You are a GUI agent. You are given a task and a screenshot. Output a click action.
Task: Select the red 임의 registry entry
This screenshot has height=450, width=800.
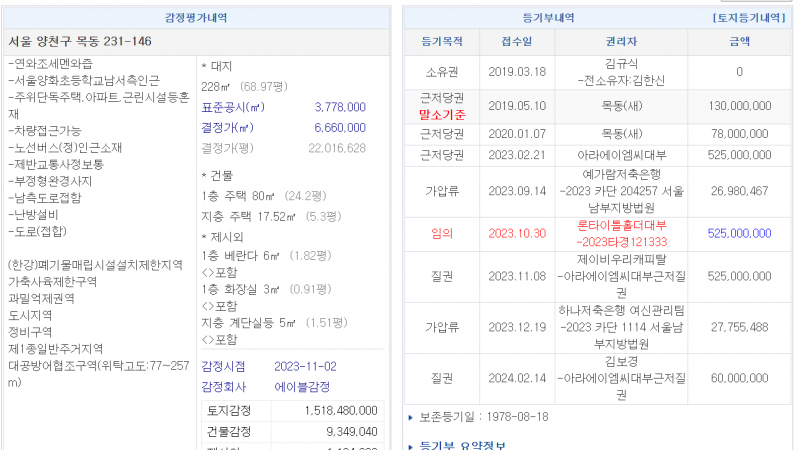pyautogui.click(x=441, y=233)
